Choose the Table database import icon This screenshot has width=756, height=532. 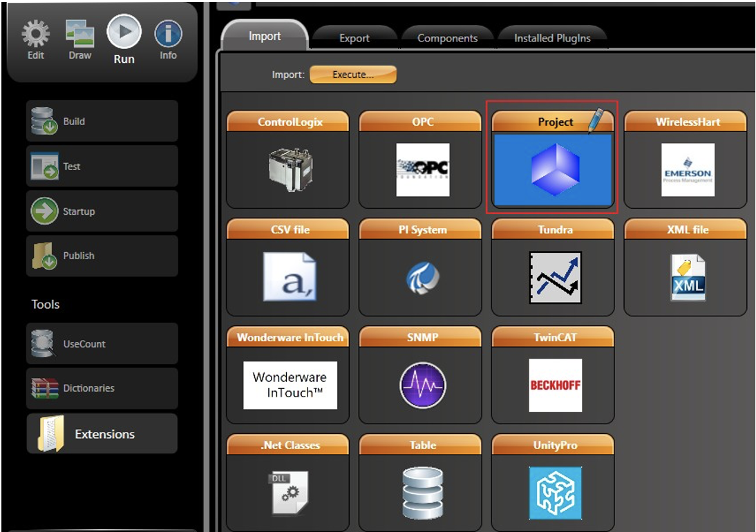(x=422, y=492)
